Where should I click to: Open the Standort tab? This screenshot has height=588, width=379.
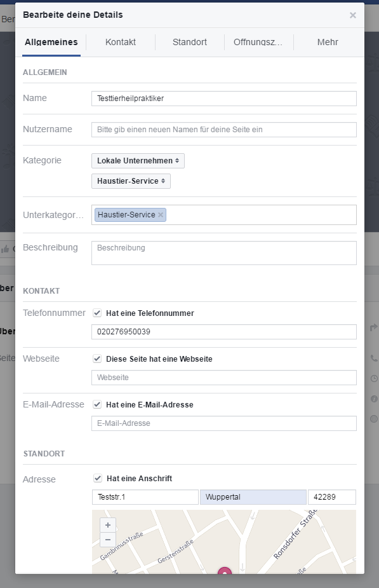pyautogui.click(x=189, y=42)
